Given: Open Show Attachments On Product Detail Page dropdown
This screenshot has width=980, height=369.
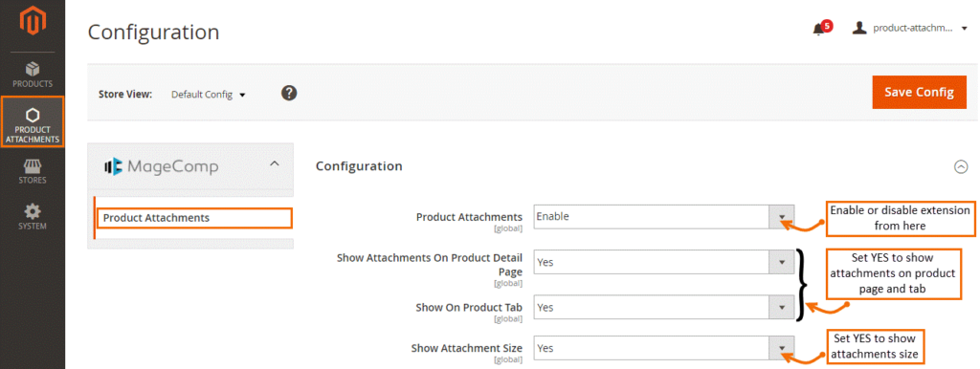Looking at the screenshot, I should click(664, 262).
